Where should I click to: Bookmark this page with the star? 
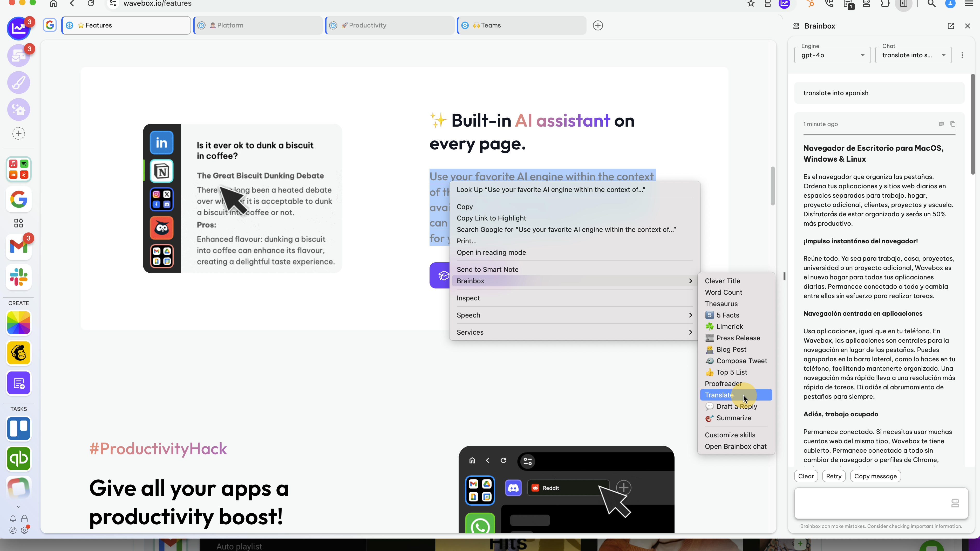point(751,3)
